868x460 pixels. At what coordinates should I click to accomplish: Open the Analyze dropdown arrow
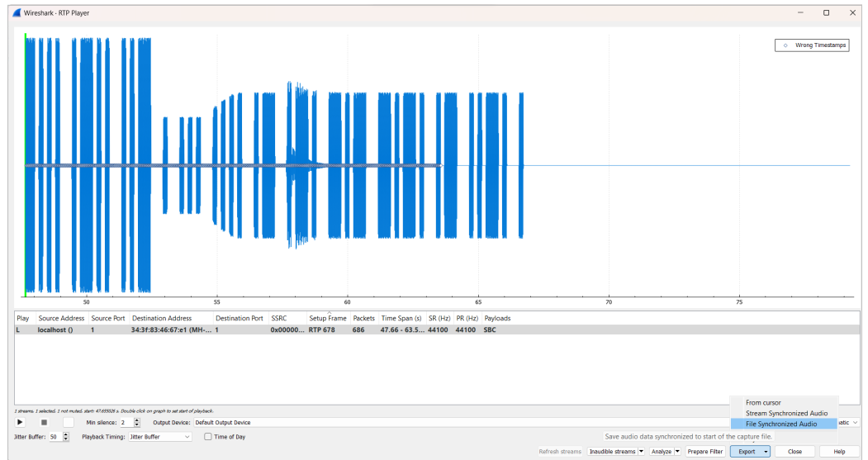tap(677, 452)
